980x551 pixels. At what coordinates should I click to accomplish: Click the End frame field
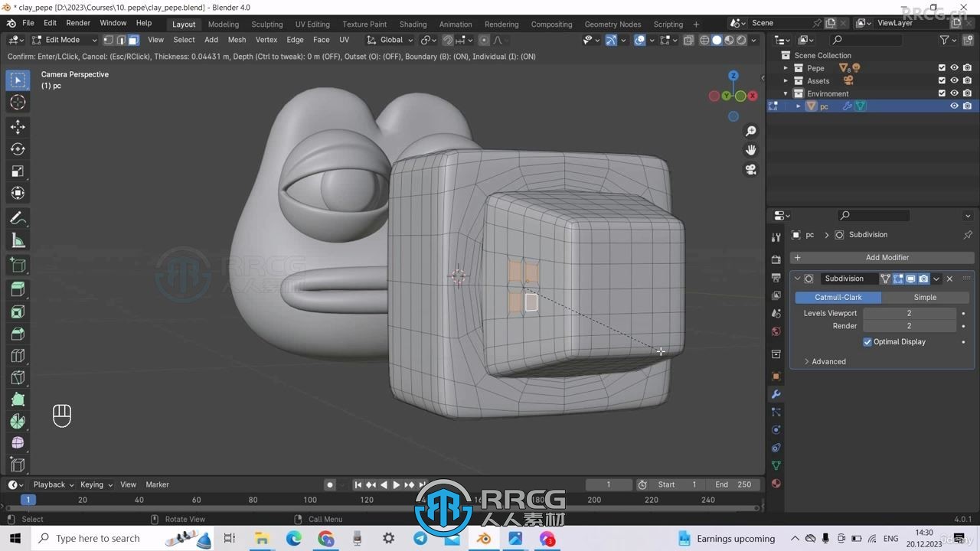(x=733, y=484)
